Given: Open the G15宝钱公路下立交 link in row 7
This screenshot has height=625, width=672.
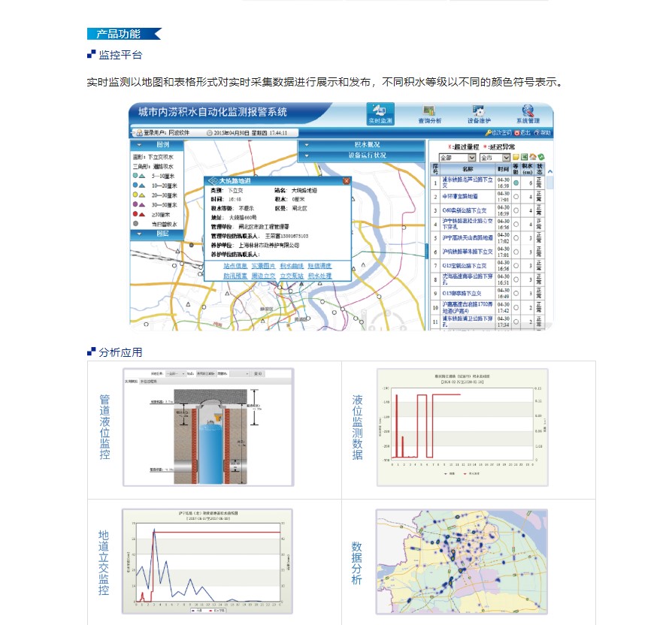Looking at the screenshot, I should (x=464, y=266).
